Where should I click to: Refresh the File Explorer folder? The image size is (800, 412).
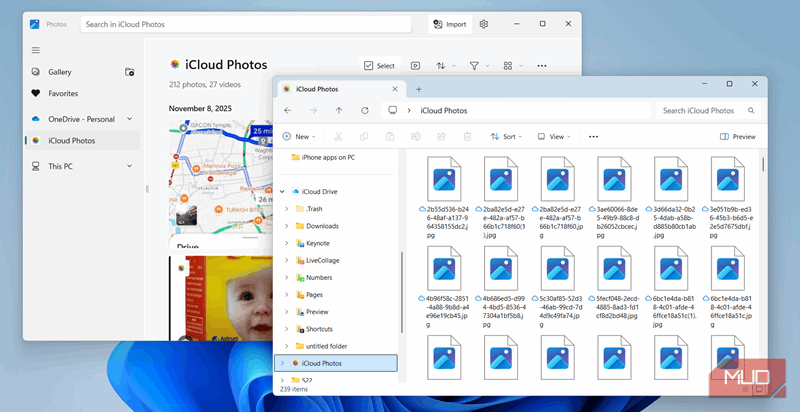coord(365,111)
